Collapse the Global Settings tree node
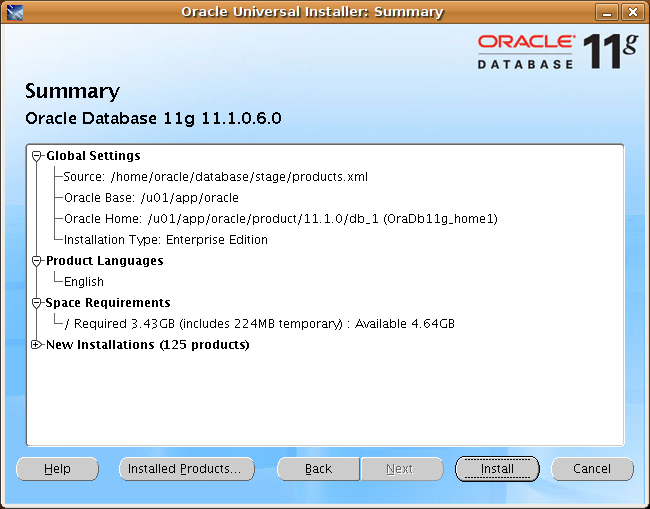The image size is (650, 509). pyautogui.click(x=36, y=156)
